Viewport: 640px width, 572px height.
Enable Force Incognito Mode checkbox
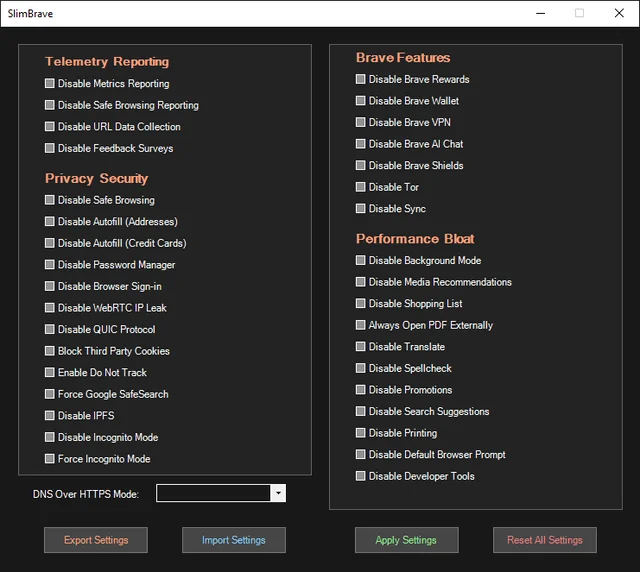pyautogui.click(x=49, y=458)
